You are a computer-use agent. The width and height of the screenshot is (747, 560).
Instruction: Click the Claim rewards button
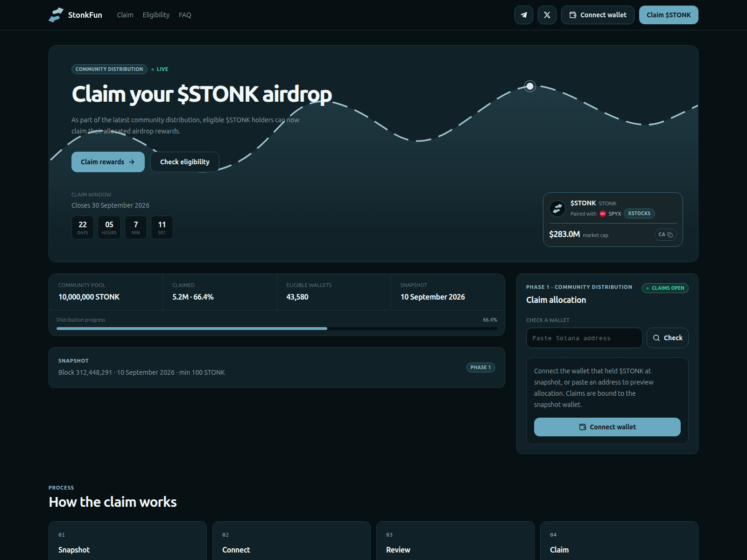click(x=108, y=162)
